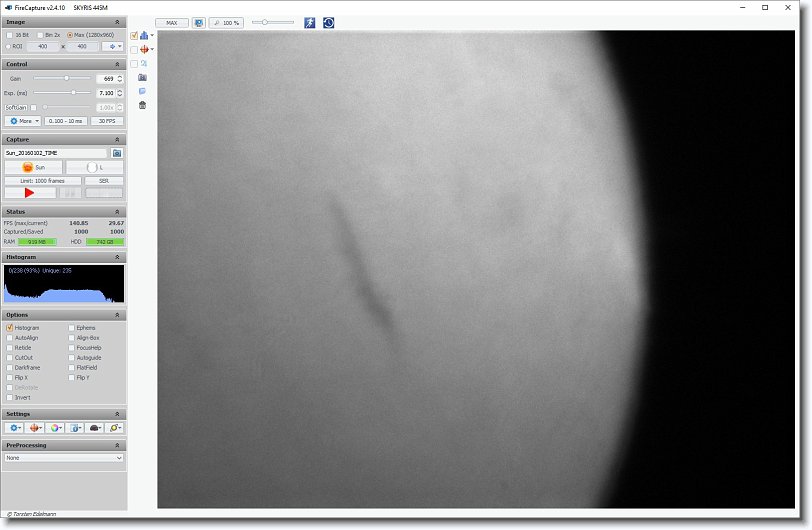Enable the 16 Bit checkbox
This screenshot has height=530, width=812.
(9, 35)
